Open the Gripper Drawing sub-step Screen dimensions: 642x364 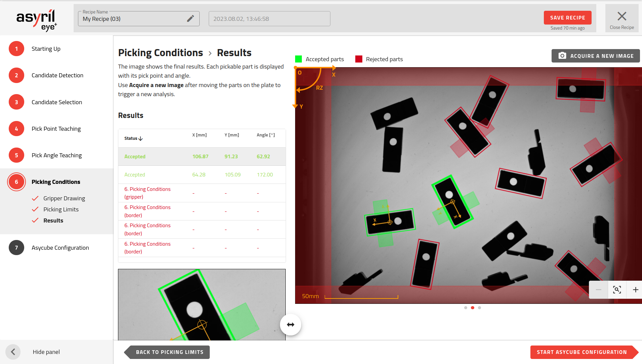tap(64, 198)
